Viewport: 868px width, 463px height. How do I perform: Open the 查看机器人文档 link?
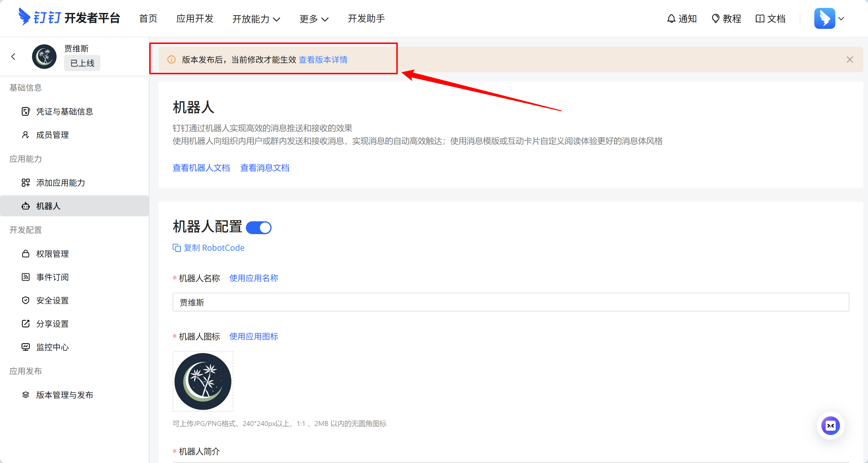coord(201,168)
